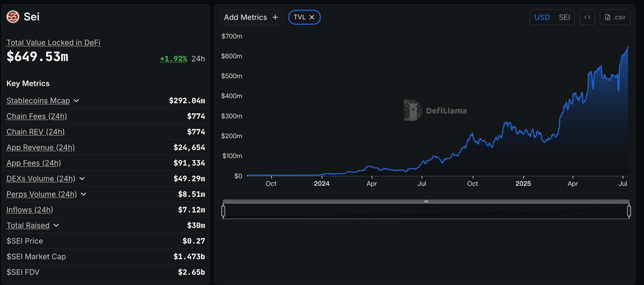Viewport: 644px width, 285px height.
Task: Click the Chain Fees (24h) label
Action: click(x=37, y=116)
